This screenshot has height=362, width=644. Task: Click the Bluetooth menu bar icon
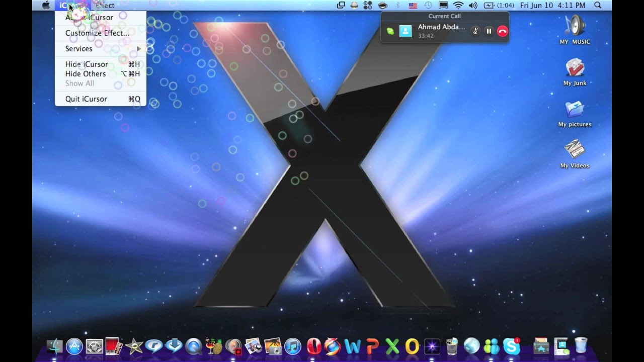tap(397, 5)
